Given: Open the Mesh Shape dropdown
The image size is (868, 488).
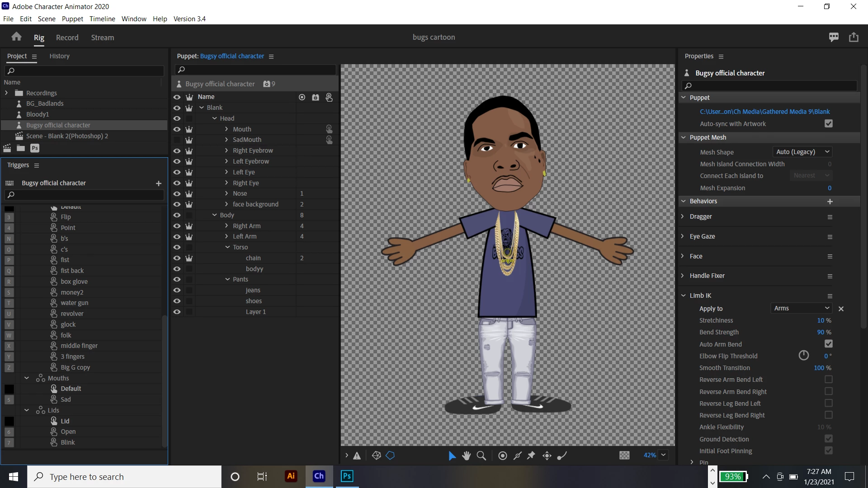Looking at the screenshot, I should pyautogui.click(x=802, y=152).
